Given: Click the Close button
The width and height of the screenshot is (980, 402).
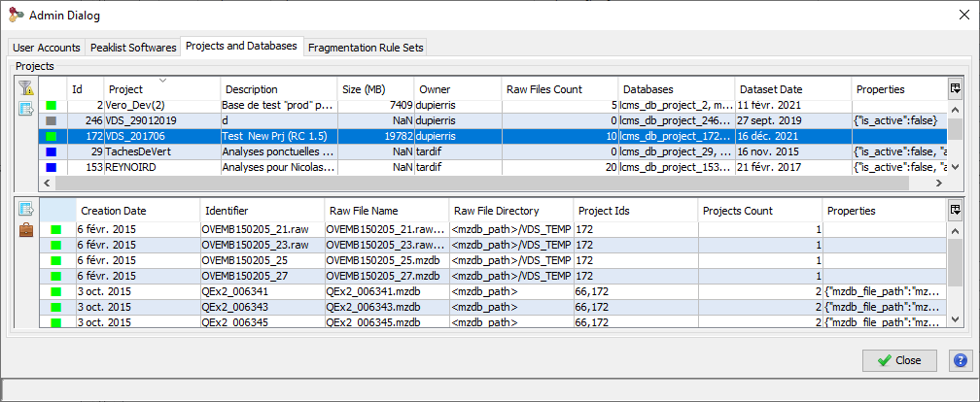Looking at the screenshot, I should coord(900,360).
